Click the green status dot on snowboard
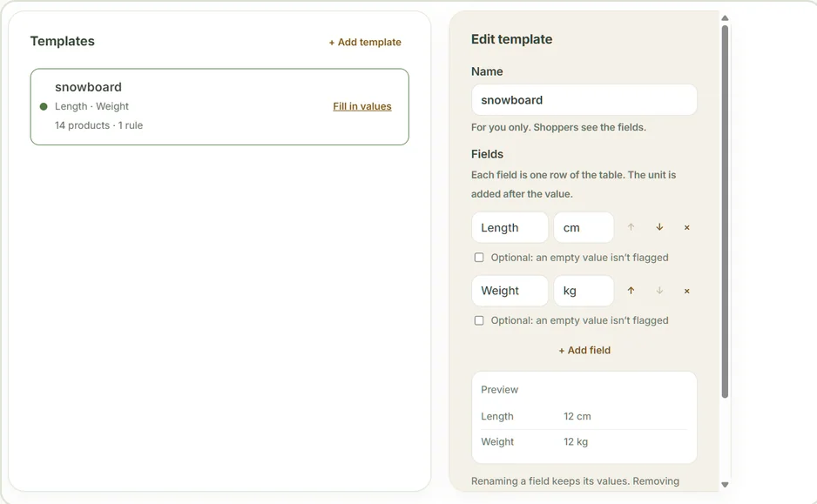The image size is (817, 504). point(44,107)
